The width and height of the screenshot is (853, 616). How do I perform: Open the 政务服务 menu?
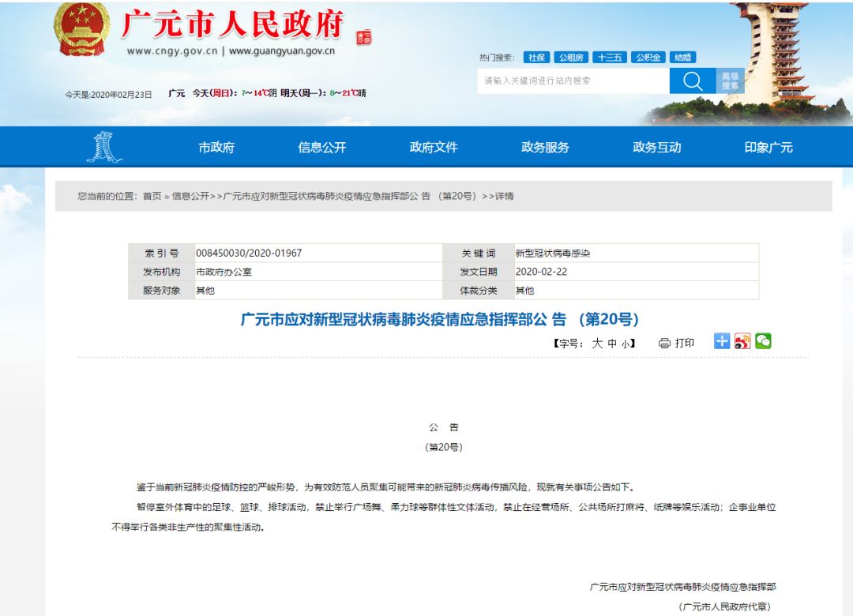tap(545, 145)
